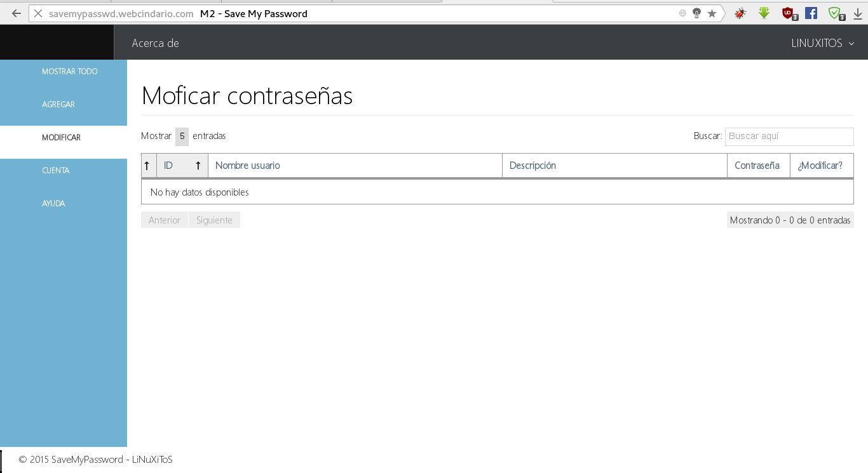Click the Siguiente pagination button
The width and height of the screenshot is (868, 473).
coord(214,220)
